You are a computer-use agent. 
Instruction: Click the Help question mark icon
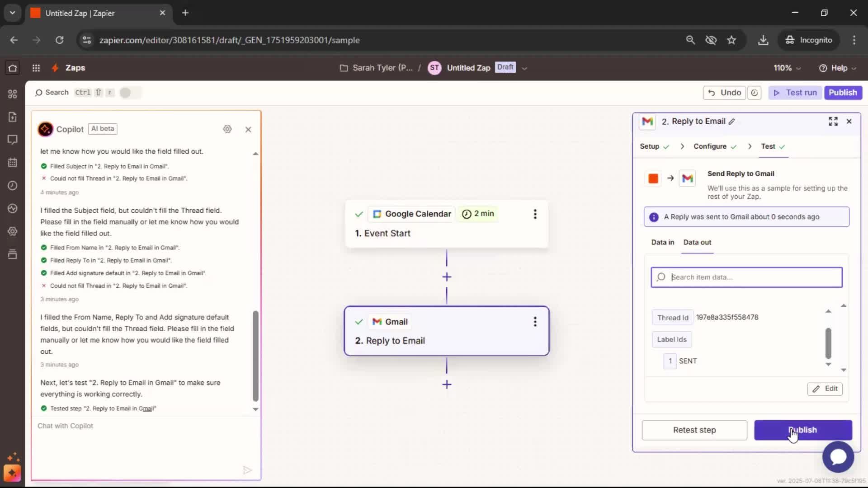tap(823, 68)
